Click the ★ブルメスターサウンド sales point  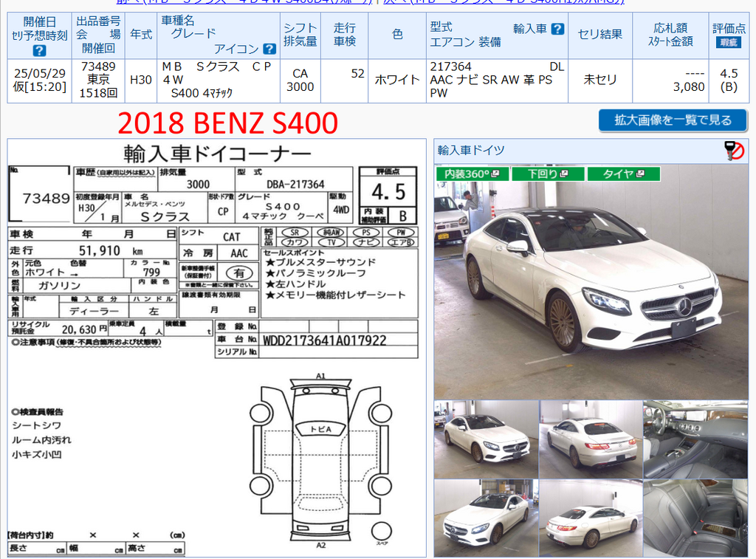[x=320, y=262]
